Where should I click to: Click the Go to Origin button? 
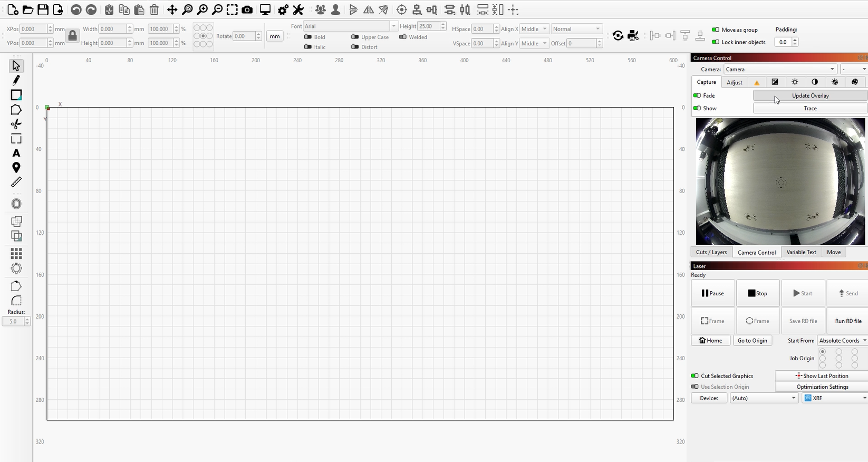pyautogui.click(x=752, y=341)
